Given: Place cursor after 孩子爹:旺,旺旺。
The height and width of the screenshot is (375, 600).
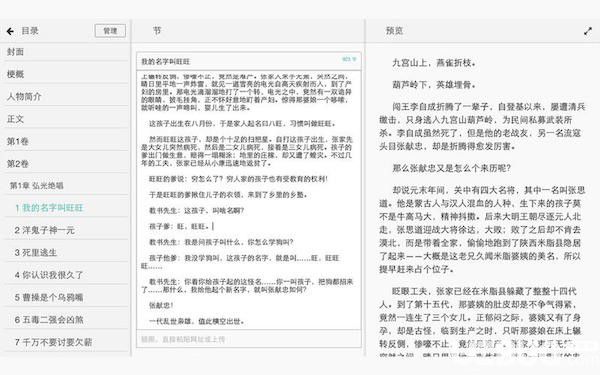Looking at the screenshot, I should [213, 227].
